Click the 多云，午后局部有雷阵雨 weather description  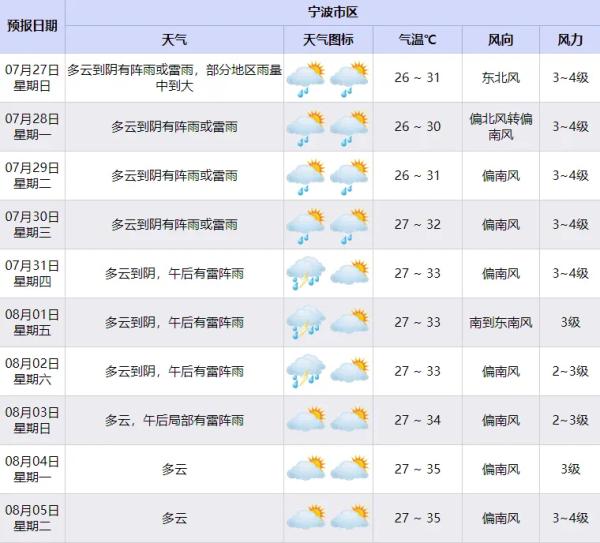tap(174, 420)
